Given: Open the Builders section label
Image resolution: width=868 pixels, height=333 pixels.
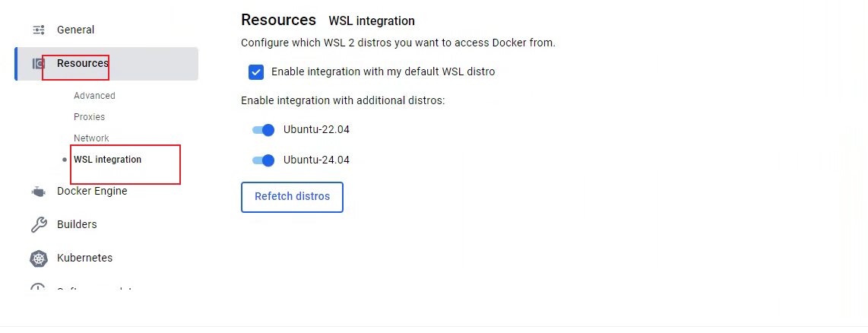Looking at the screenshot, I should pyautogui.click(x=77, y=225).
